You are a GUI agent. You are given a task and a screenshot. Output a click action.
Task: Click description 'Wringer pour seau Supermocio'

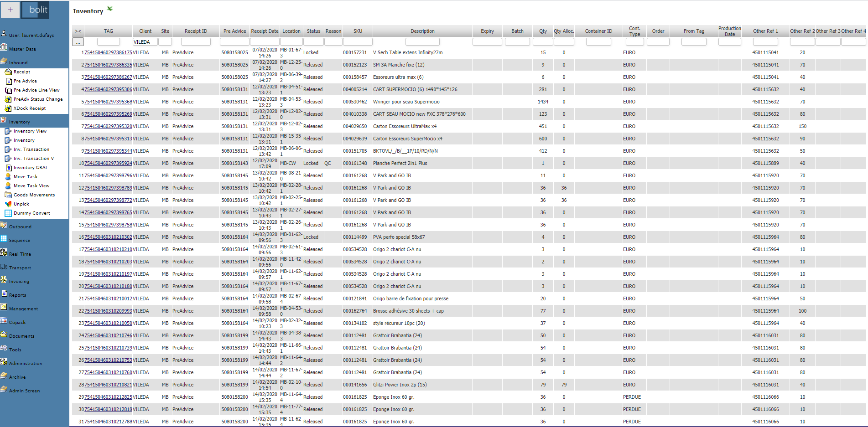point(406,102)
